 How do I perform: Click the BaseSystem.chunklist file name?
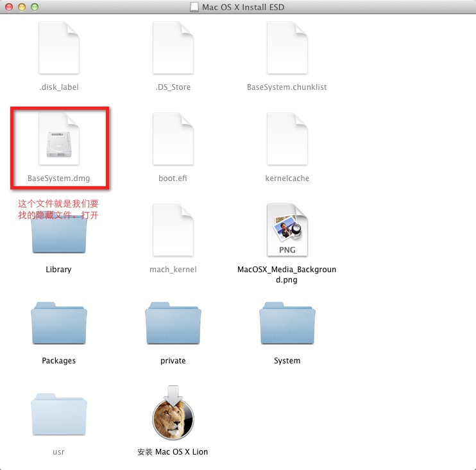[287, 87]
